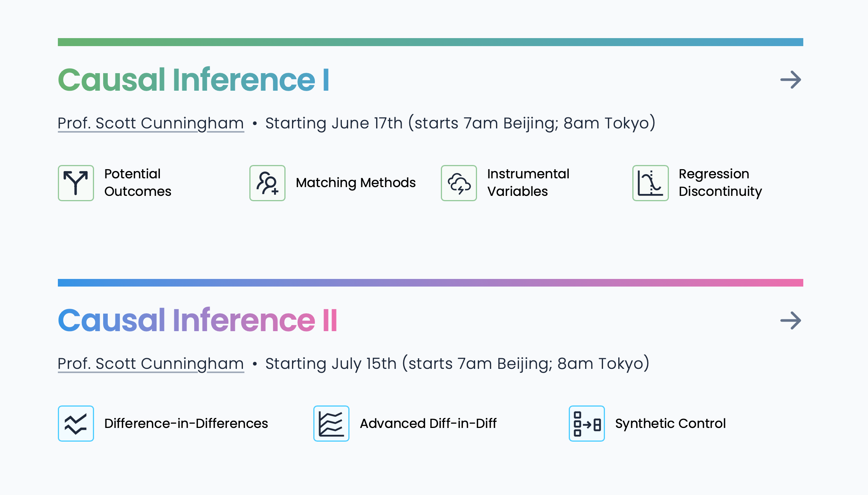This screenshot has width=868, height=495.
Task: Open Prof. Scott Cunningham's profile under Causal Inference II
Action: pos(151,364)
